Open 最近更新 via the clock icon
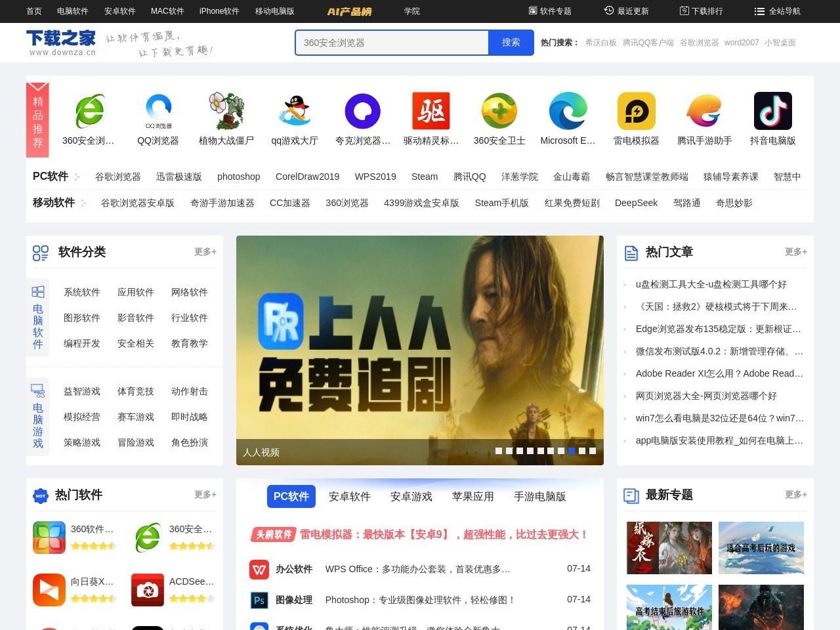840x630 pixels. point(608,11)
